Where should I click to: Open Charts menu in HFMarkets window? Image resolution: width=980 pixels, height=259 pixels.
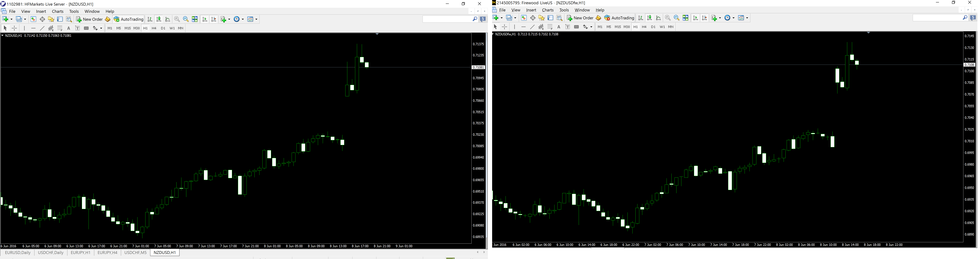pos(58,11)
